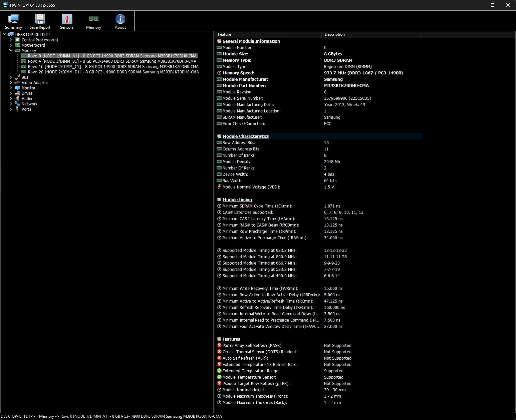Viewport: 516px width, 420px height.
Task: Click the lightning icon beside Module Nominal Voltage
Action: (x=219, y=187)
